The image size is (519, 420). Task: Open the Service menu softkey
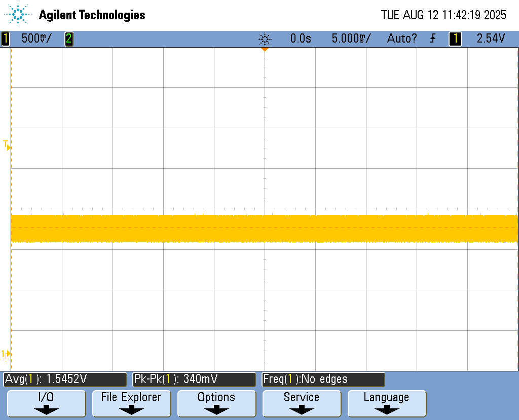coord(302,403)
